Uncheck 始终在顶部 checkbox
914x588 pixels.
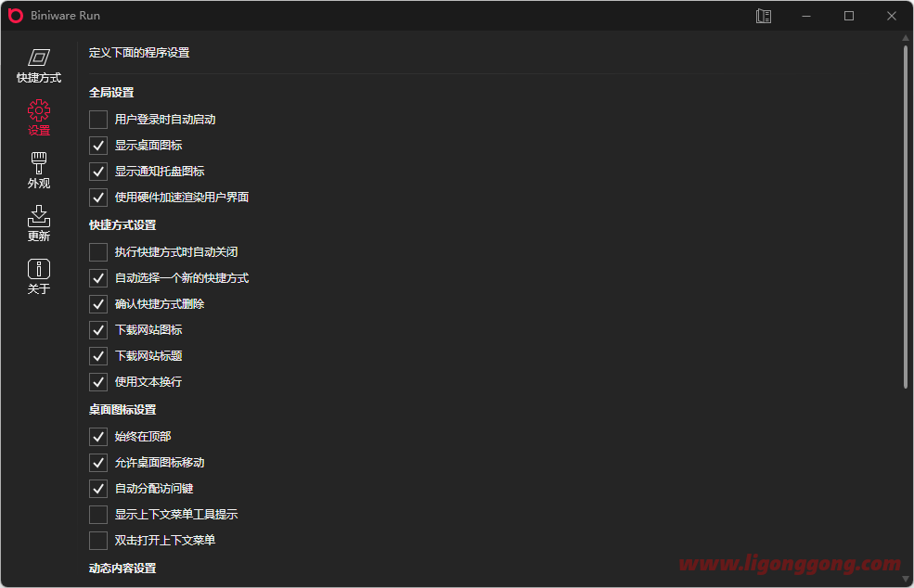98,437
